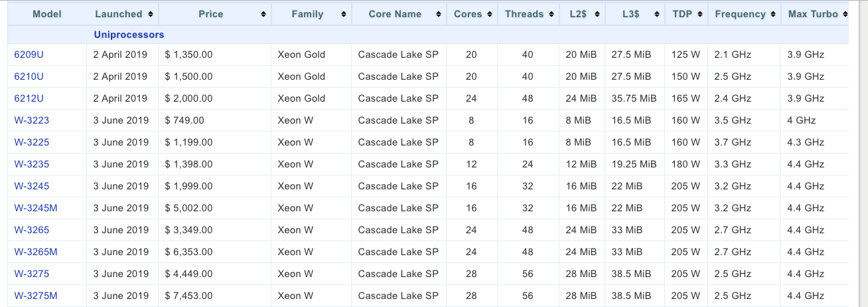Select the $ 1,500.00 price cell
This screenshot has height=307, width=868.
[x=214, y=76]
